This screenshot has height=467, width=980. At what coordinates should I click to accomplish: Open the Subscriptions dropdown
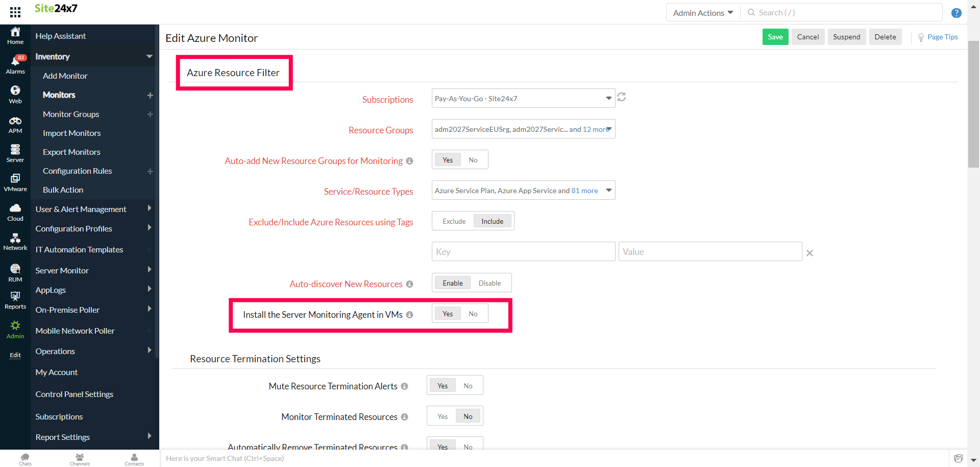pyautogui.click(x=522, y=98)
